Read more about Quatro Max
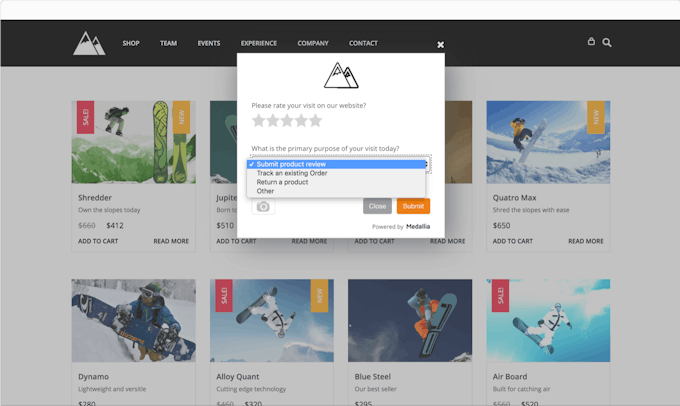Viewport: 680px width, 406px height. pos(586,241)
